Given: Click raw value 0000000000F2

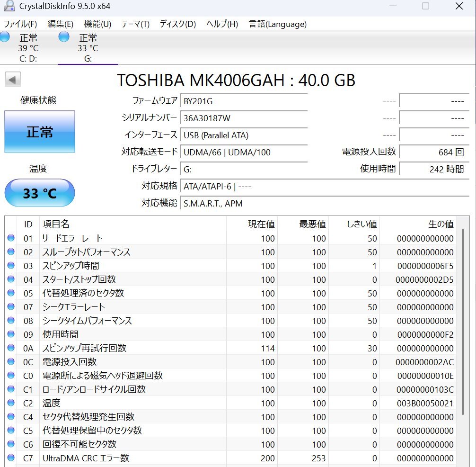Looking at the screenshot, I should pos(425,334).
